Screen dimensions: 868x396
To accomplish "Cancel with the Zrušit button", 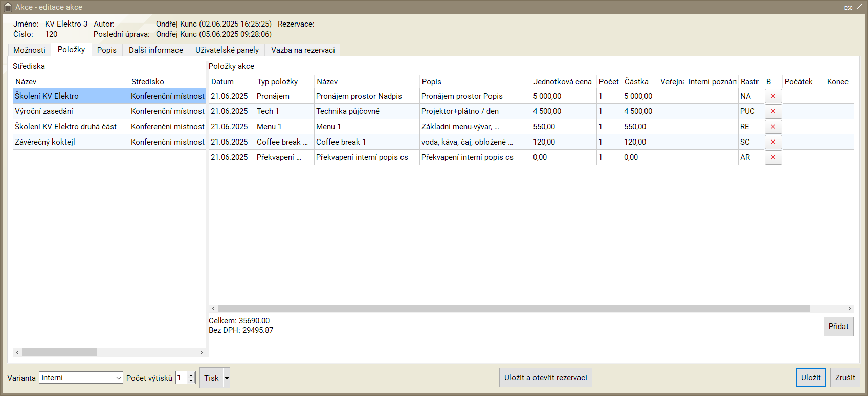I will (844, 378).
